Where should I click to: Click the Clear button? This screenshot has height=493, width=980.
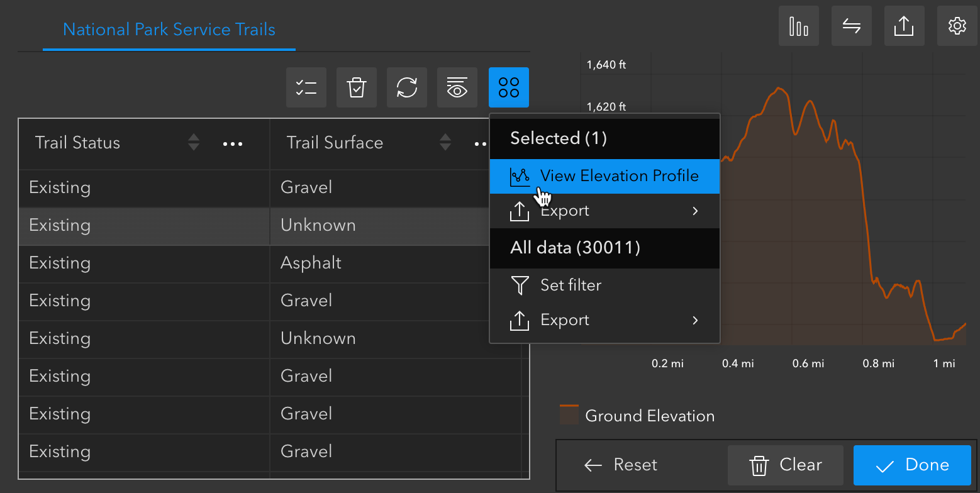[785, 465]
